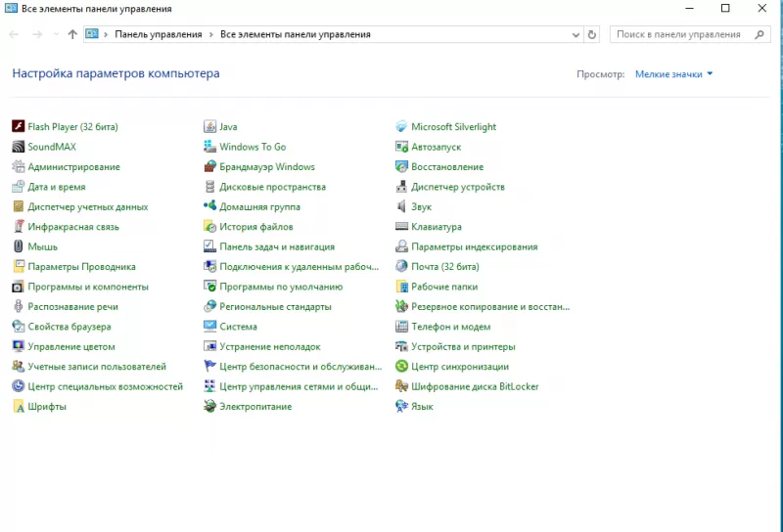Screen dimensions: 783x532
Task: Open the Мышь mouse icon
Action: point(18,246)
